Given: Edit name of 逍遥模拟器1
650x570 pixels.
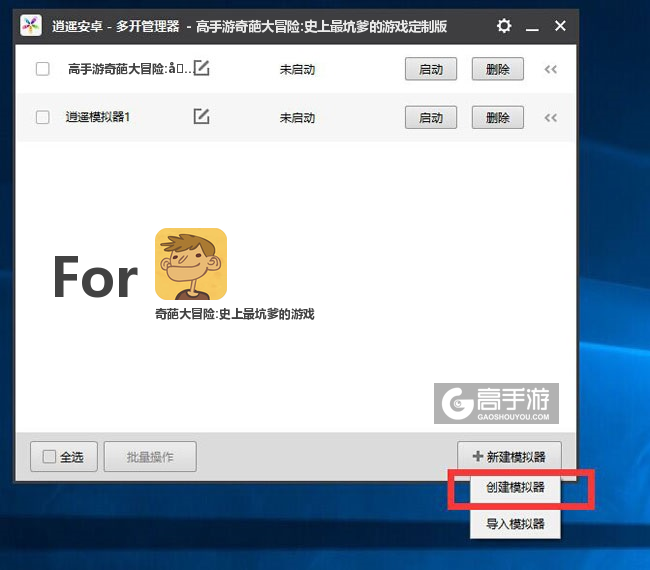Looking at the screenshot, I should tap(201, 116).
